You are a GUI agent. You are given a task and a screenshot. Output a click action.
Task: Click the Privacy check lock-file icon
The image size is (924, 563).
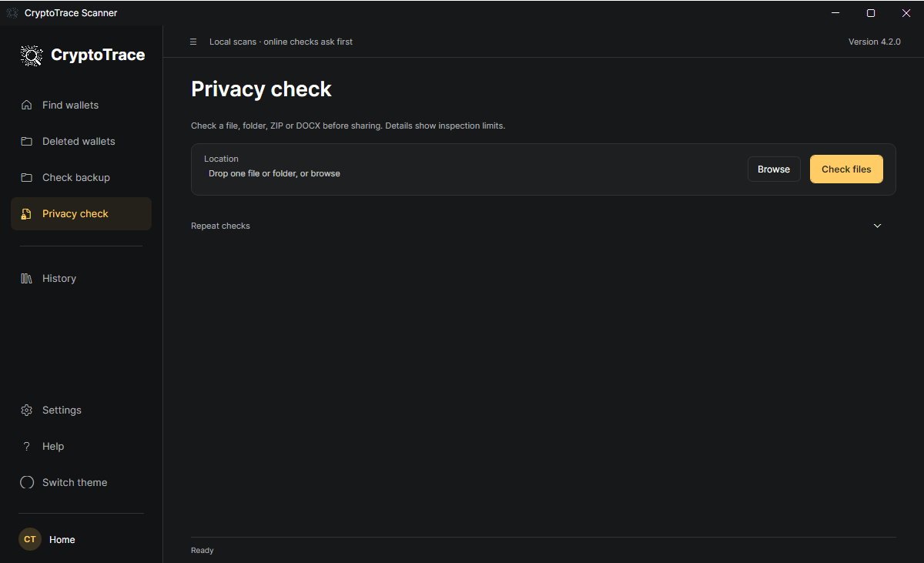[x=27, y=213]
